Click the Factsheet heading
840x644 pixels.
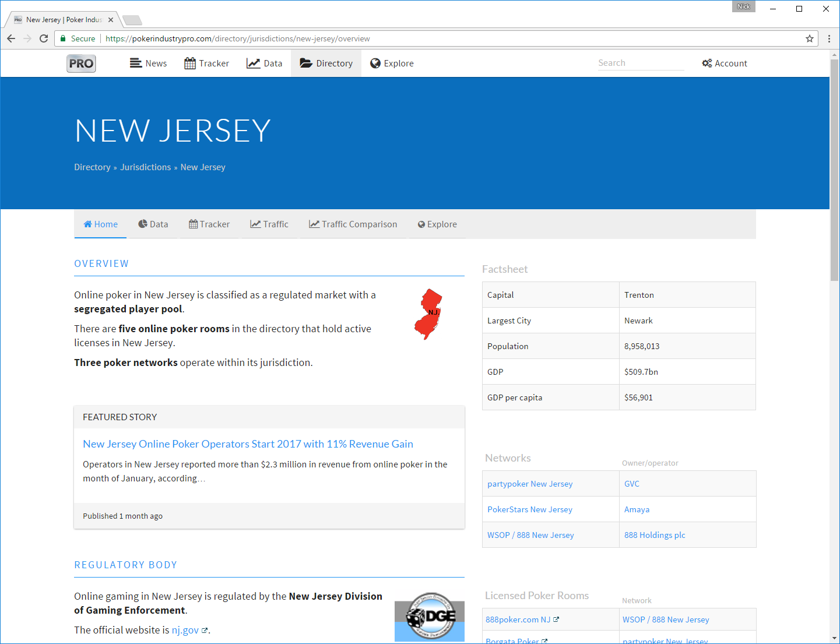coord(505,269)
